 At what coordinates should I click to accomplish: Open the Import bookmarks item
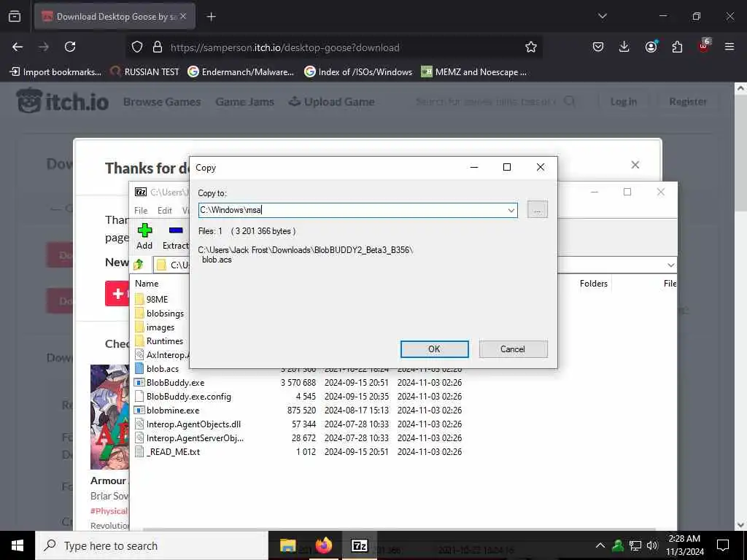(55, 72)
